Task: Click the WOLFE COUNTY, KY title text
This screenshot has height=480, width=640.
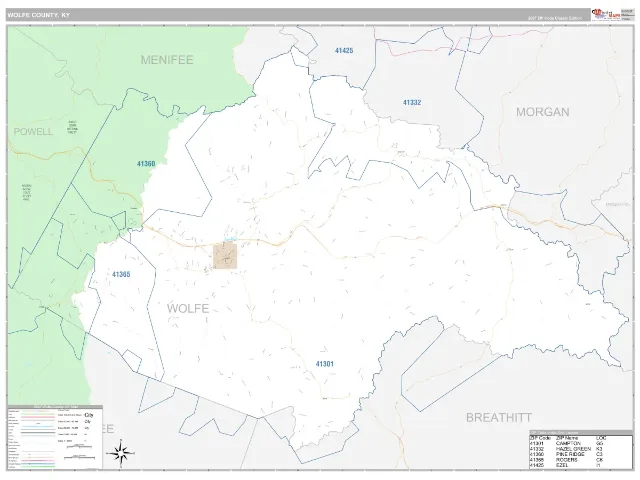Action: [38, 15]
